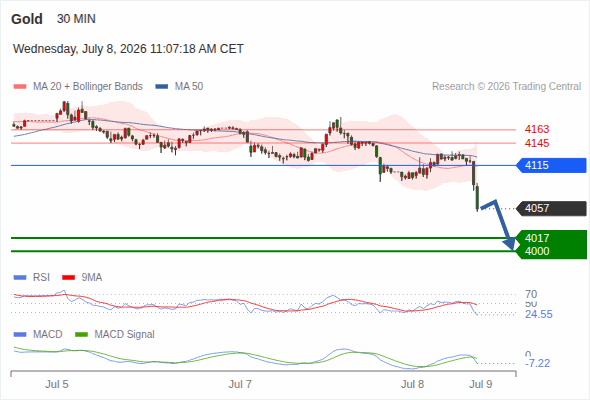Select the blue 4115 pivot price tag
The height and width of the screenshot is (400, 590).
point(552,166)
